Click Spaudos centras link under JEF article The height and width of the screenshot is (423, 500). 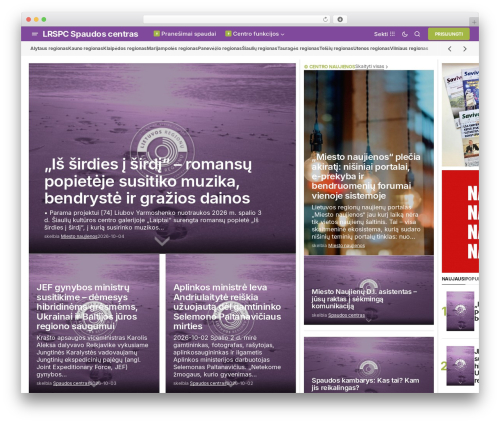71,383
